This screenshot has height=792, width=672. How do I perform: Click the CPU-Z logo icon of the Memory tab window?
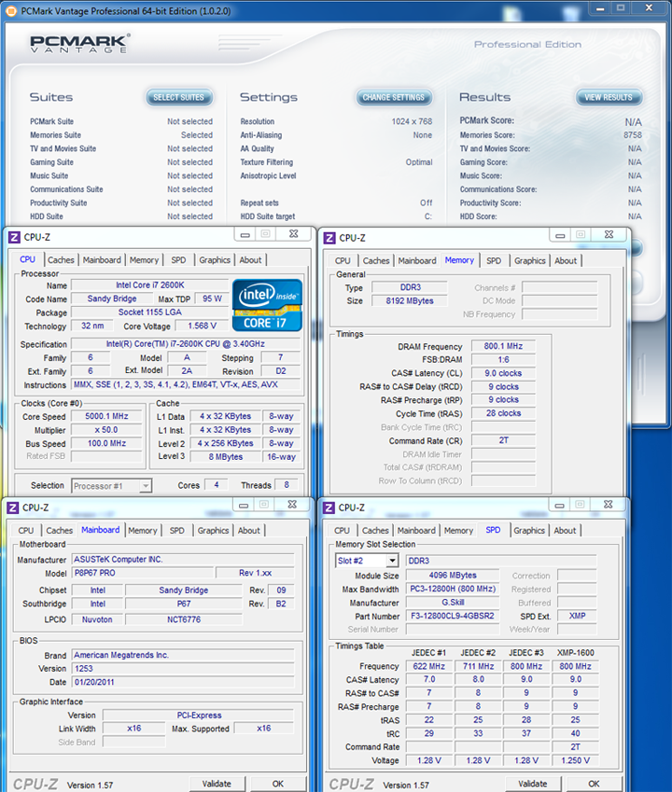click(x=329, y=238)
